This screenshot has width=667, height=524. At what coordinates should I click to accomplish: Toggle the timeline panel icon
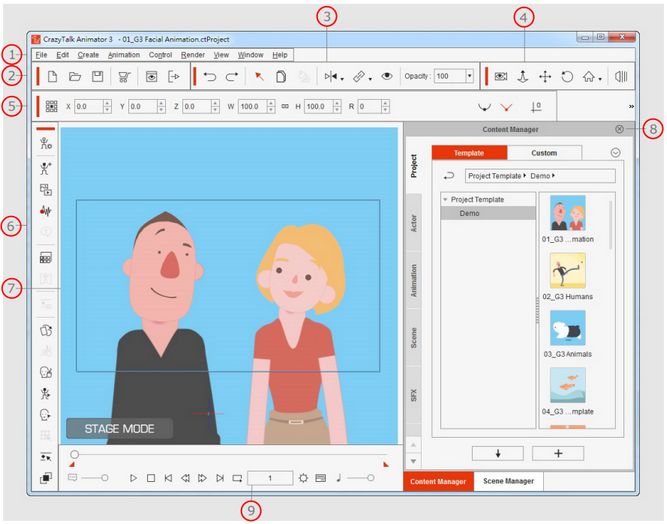(x=621, y=77)
